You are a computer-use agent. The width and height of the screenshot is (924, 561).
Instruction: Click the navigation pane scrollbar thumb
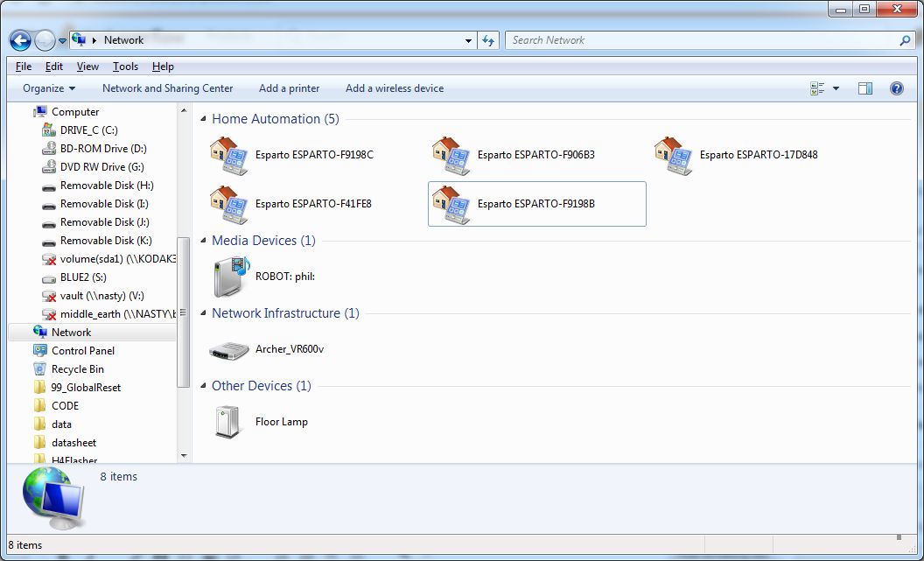tap(183, 312)
